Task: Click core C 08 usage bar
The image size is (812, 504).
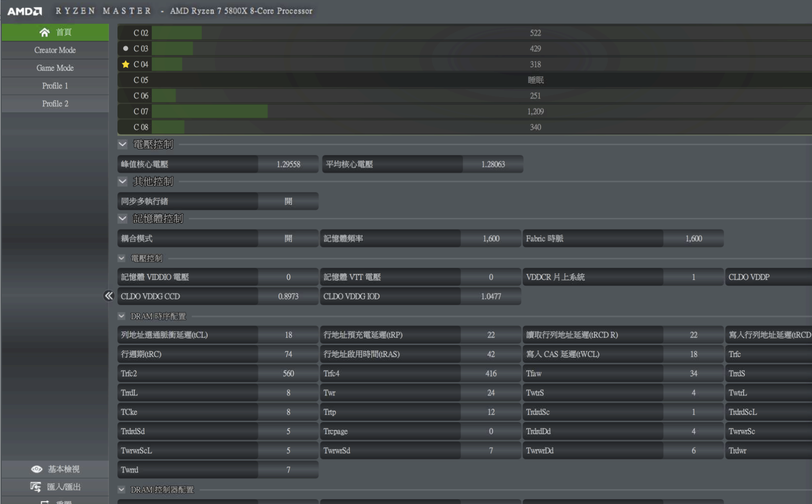Action: click(x=168, y=127)
